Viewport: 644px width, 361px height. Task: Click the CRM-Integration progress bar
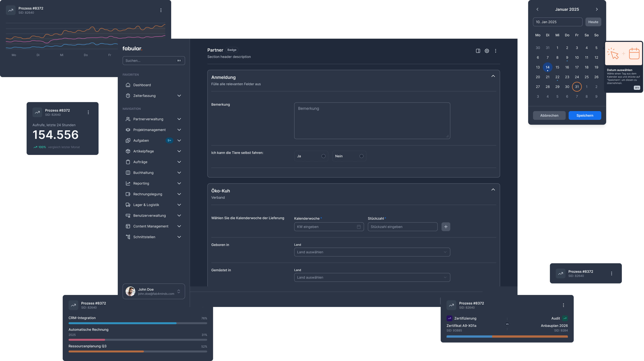[138, 323]
